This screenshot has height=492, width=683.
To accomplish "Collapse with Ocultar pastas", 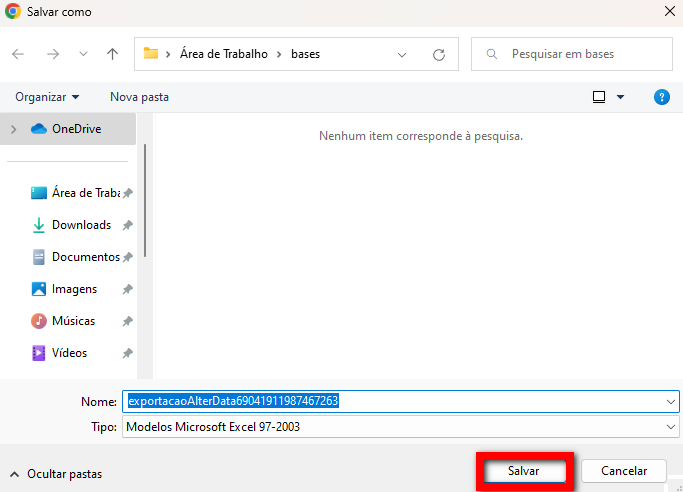I will [x=56, y=474].
